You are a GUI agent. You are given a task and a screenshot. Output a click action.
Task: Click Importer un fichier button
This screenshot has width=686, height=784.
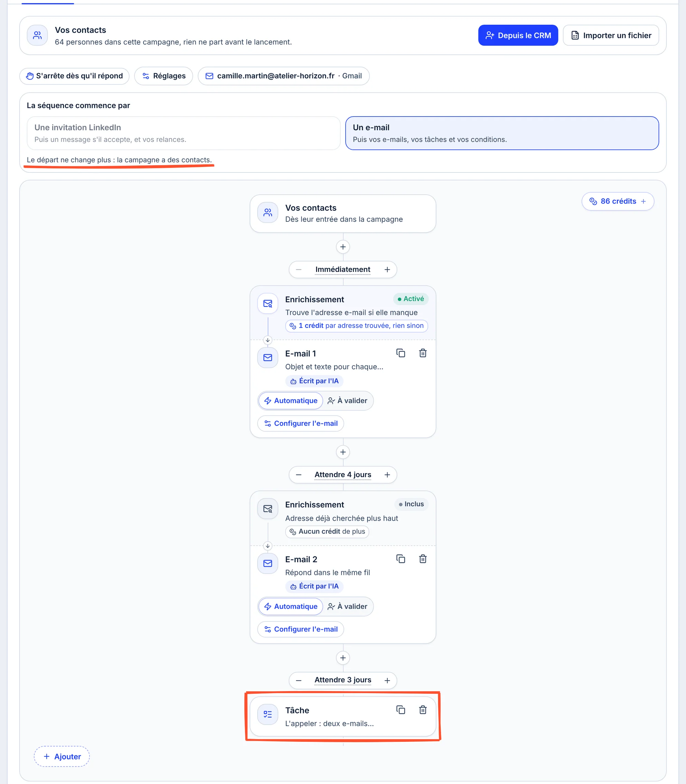(x=611, y=35)
